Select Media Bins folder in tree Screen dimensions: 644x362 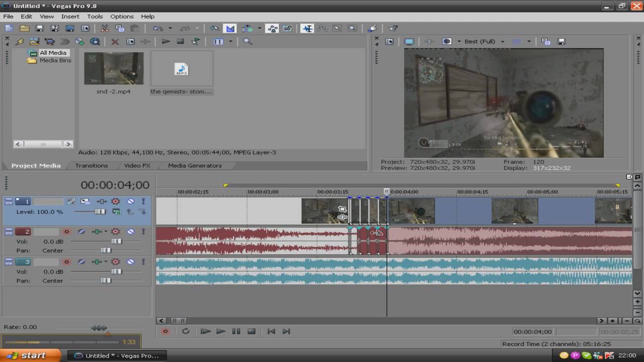(55, 60)
